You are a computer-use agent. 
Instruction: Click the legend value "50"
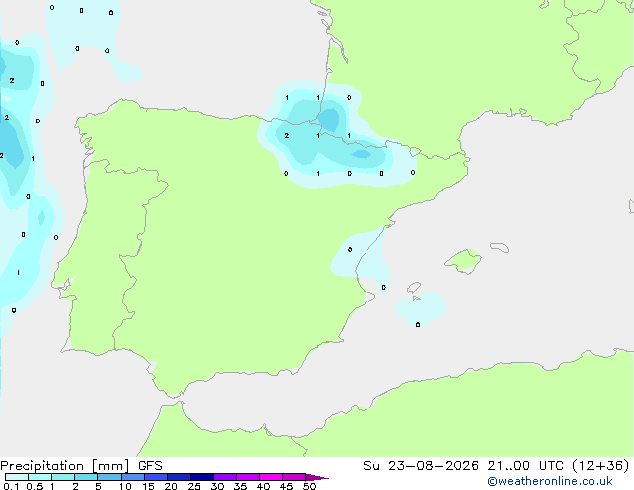(309, 486)
